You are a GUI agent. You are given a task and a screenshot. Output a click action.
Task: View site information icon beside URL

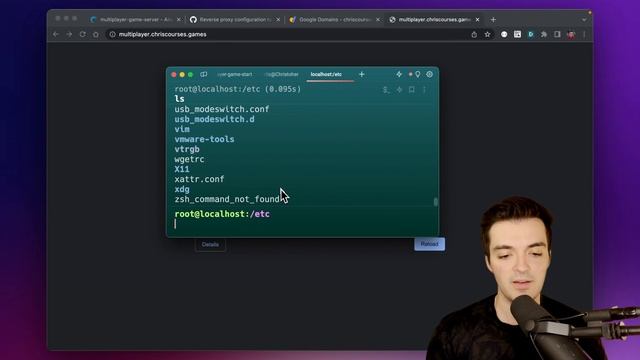tap(112, 34)
